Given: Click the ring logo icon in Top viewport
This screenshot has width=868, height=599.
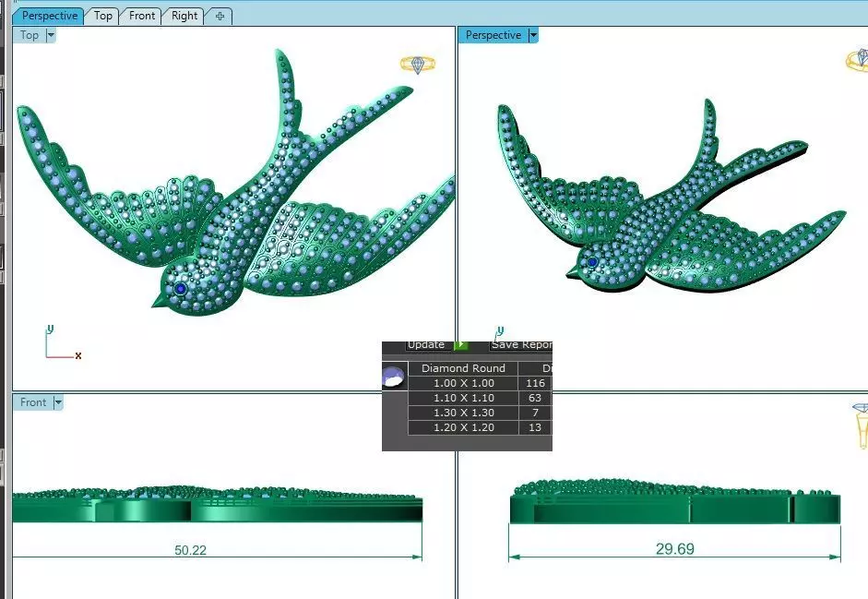Looking at the screenshot, I should pyautogui.click(x=418, y=65).
